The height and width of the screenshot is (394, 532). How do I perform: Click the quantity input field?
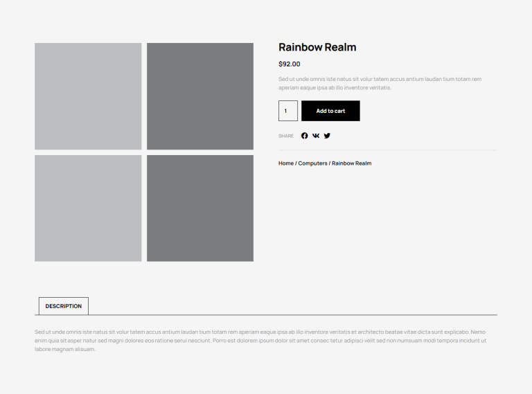pyautogui.click(x=288, y=111)
